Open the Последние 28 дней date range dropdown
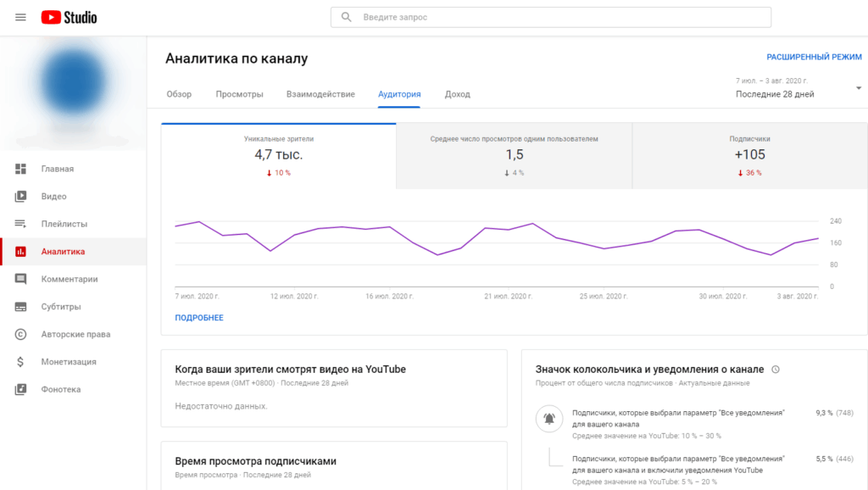This screenshot has width=868, height=490. point(798,88)
